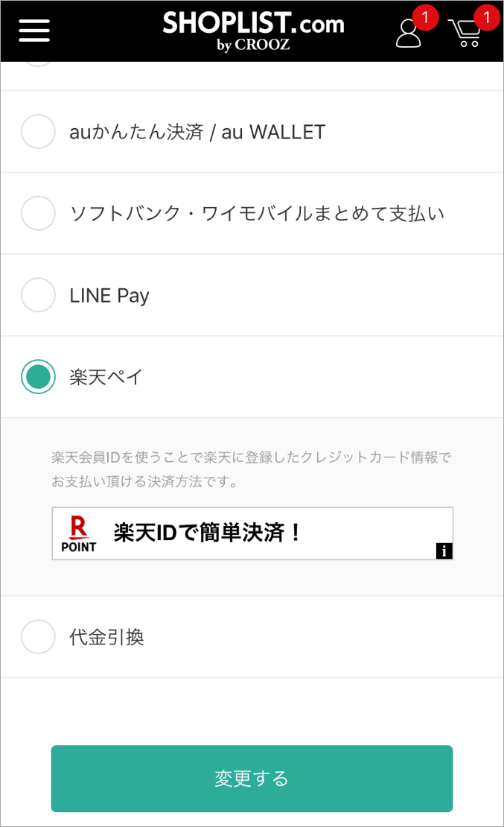Screen dimensions: 504x827
Task: Open the account profile icon
Action: [409, 34]
